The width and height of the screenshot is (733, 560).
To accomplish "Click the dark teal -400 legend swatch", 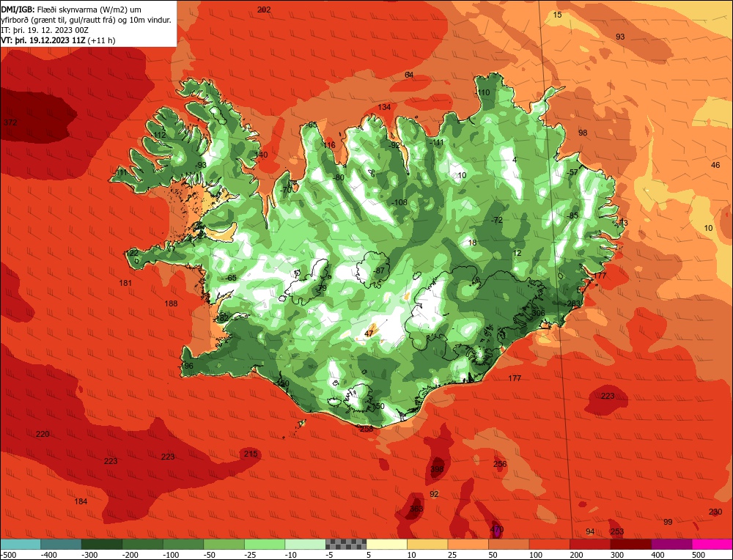I will [x=61, y=544].
